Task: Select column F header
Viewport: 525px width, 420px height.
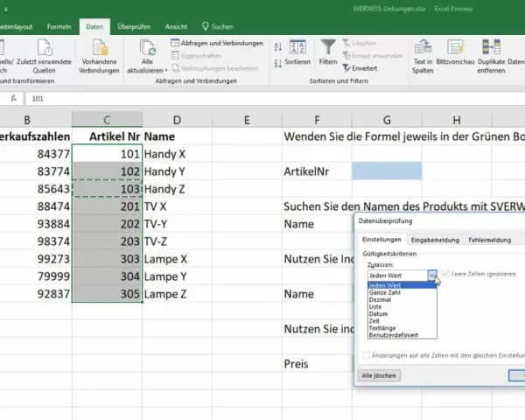Action: click(x=317, y=120)
